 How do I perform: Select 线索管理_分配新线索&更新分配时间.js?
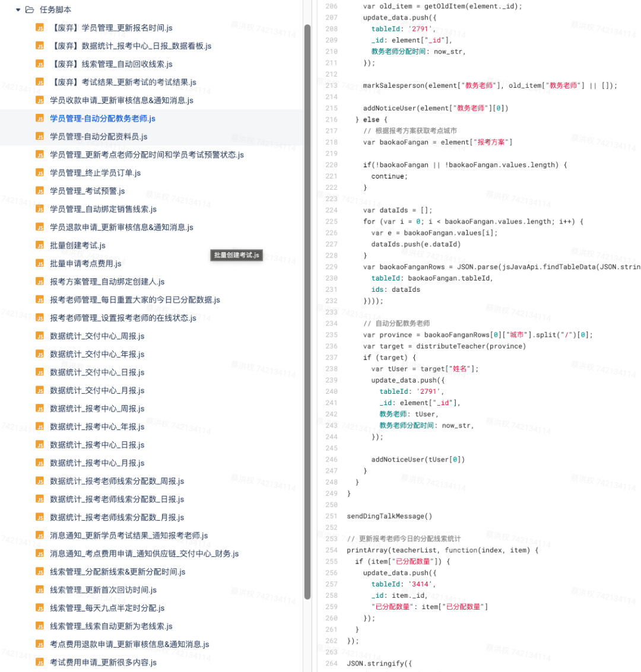(x=118, y=572)
